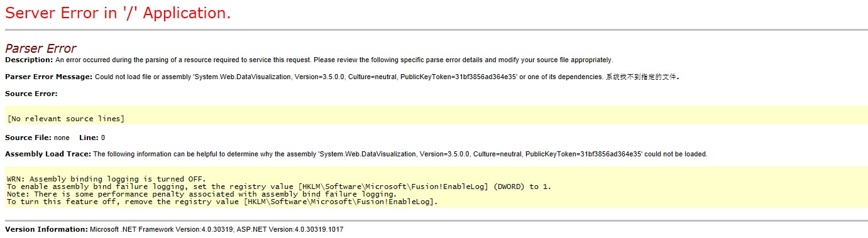
Task: Click the WRN assembly binding logging line
Action: tap(106, 179)
